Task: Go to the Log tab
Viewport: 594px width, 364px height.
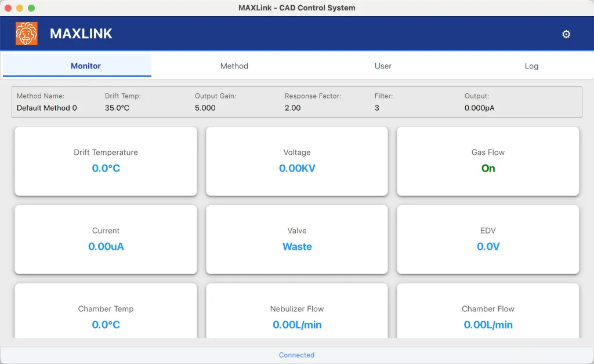Action: 531,66
